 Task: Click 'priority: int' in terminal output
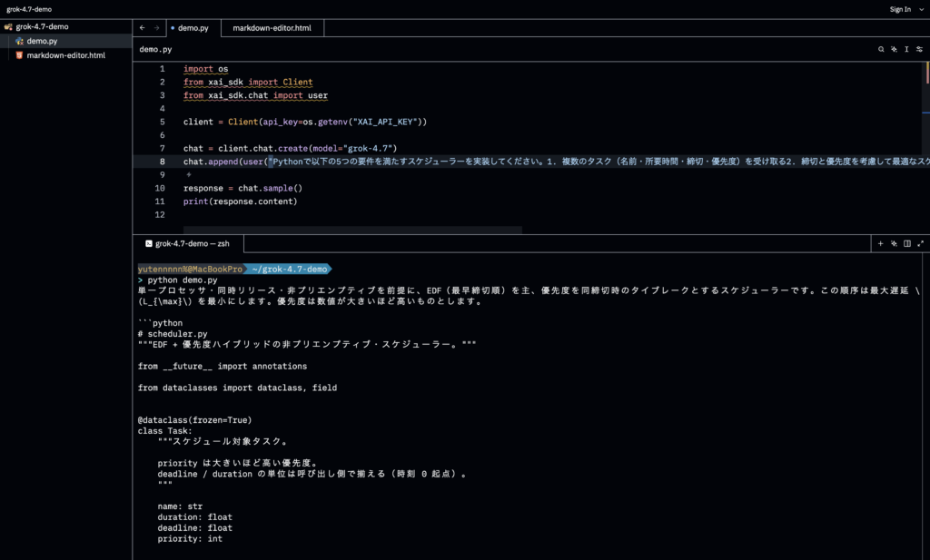[190, 538]
